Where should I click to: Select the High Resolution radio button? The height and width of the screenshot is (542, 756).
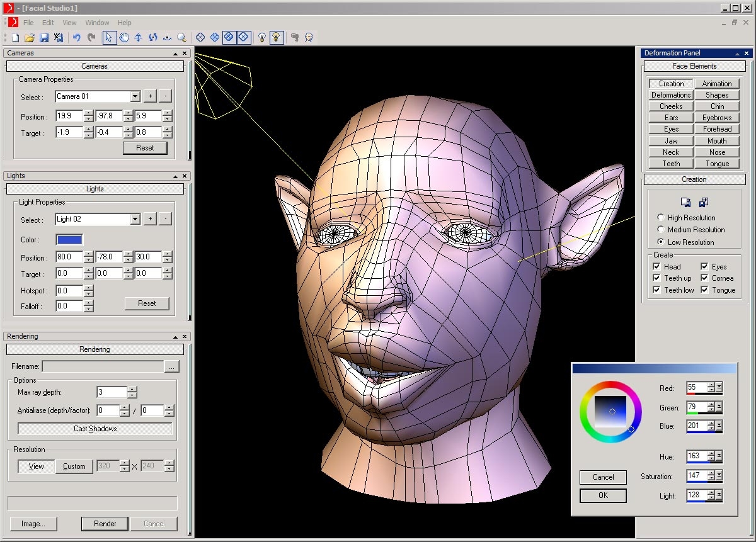pos(660,217)
